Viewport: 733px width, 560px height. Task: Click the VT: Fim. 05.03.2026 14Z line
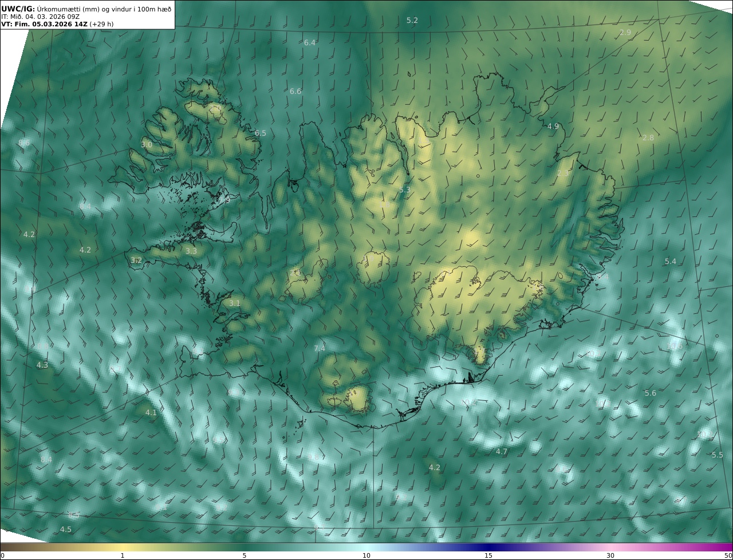pyautogui.click(x=57, y=24)
